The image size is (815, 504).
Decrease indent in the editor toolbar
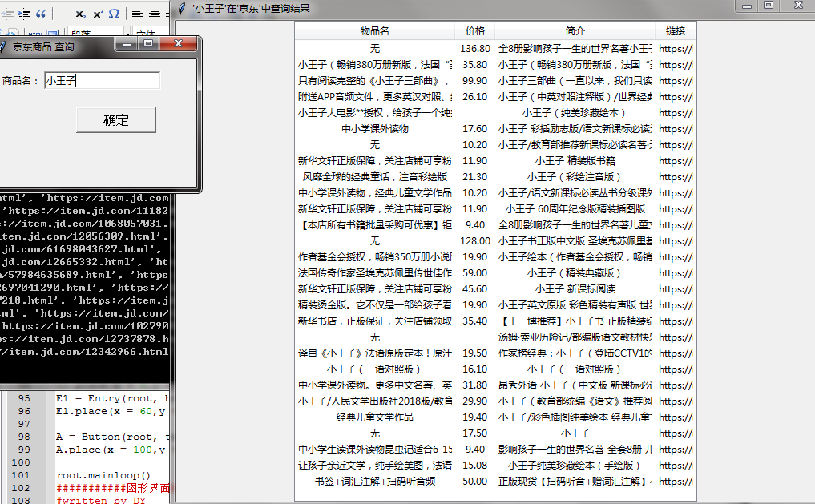pyautogui.click(x=7, y=14)
